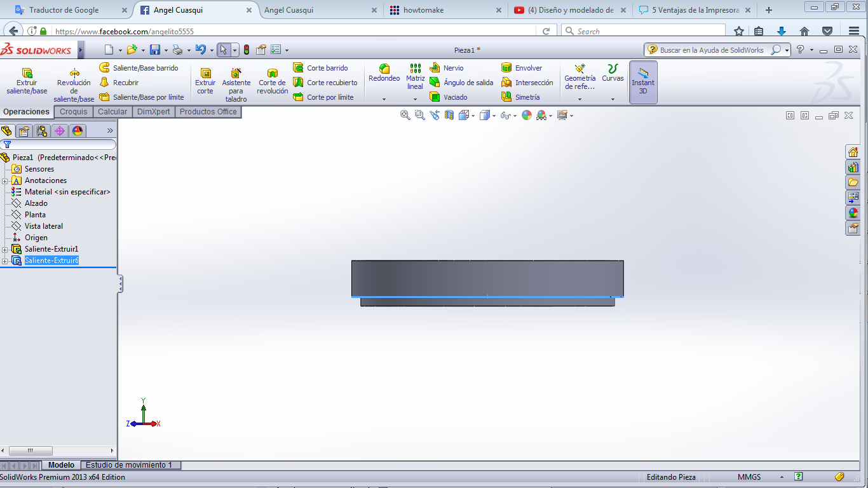Screen dimensions: 868x488
Task: Open the Redondeo dropdown arrow
Action: pos(384,99)
